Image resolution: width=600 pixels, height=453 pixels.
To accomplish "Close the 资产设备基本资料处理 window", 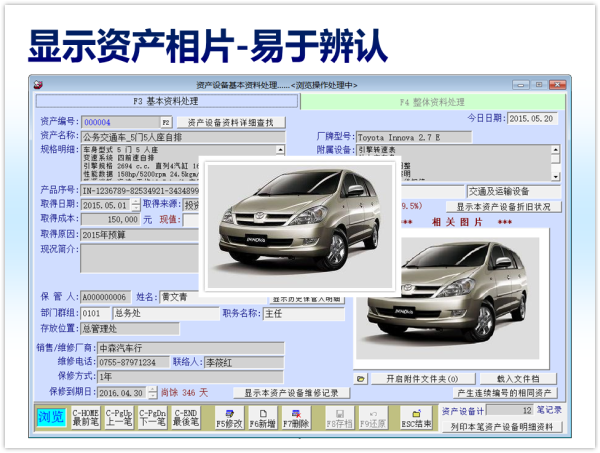I will [558, 85].
